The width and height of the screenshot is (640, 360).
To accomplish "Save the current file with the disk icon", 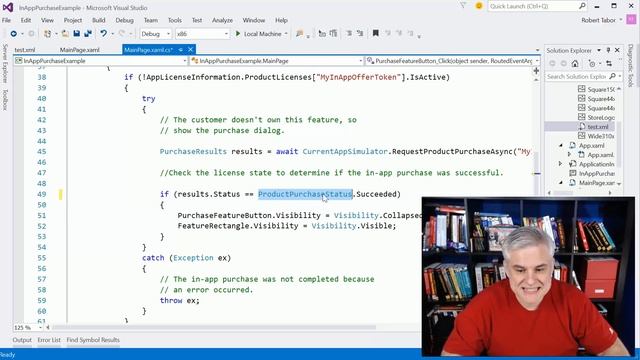I will 76,34.
